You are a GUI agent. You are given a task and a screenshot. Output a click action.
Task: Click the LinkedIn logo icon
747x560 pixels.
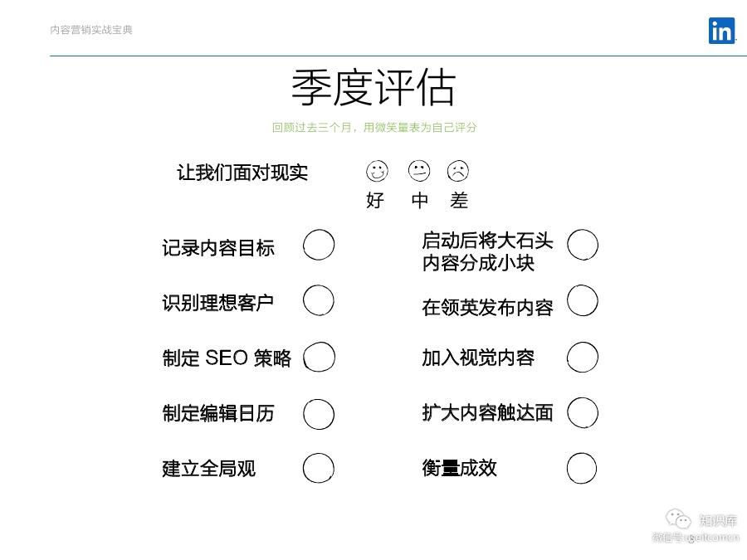721,32
